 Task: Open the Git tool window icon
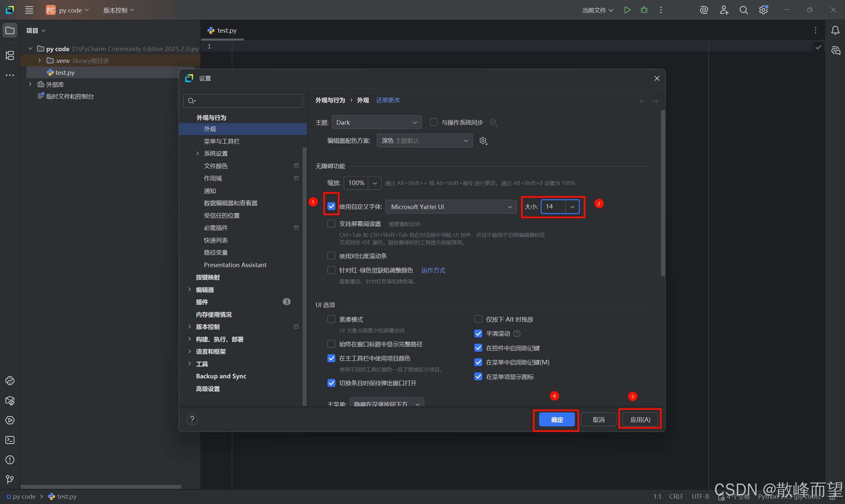tap(10, 479)
